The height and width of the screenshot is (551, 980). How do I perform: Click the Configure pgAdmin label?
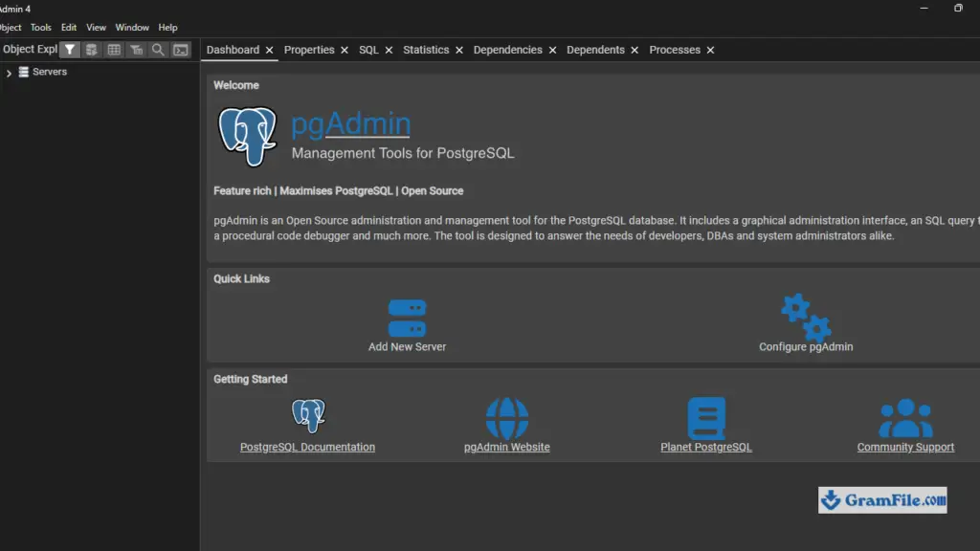(x=806, y=346)
